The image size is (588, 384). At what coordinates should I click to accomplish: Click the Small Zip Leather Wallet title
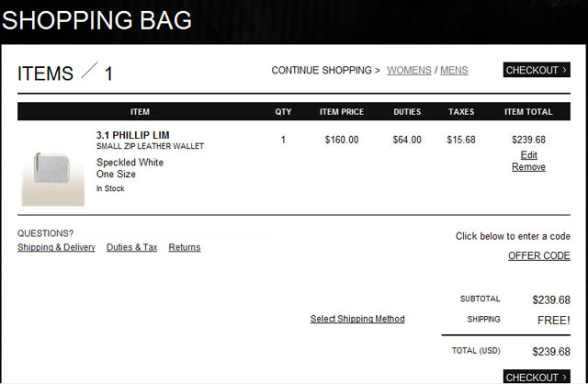(150, 146)
